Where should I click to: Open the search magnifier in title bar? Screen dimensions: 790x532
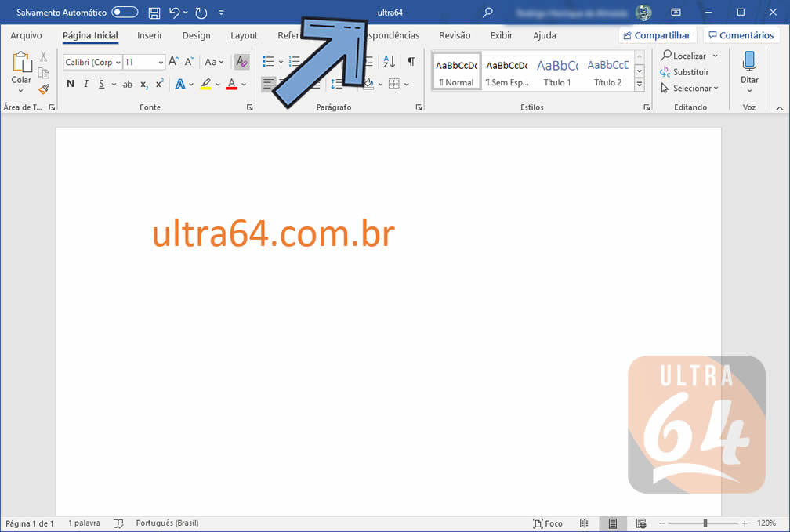(x=487, y=13)
